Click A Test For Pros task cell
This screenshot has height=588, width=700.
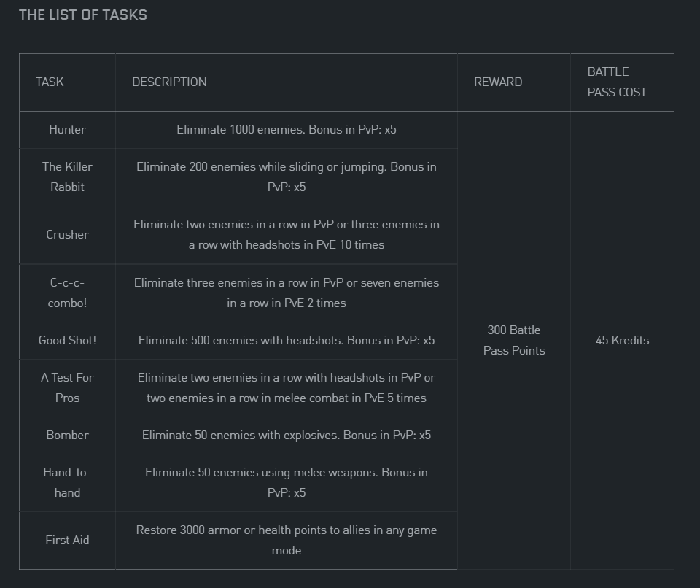(x=67, y=387)
